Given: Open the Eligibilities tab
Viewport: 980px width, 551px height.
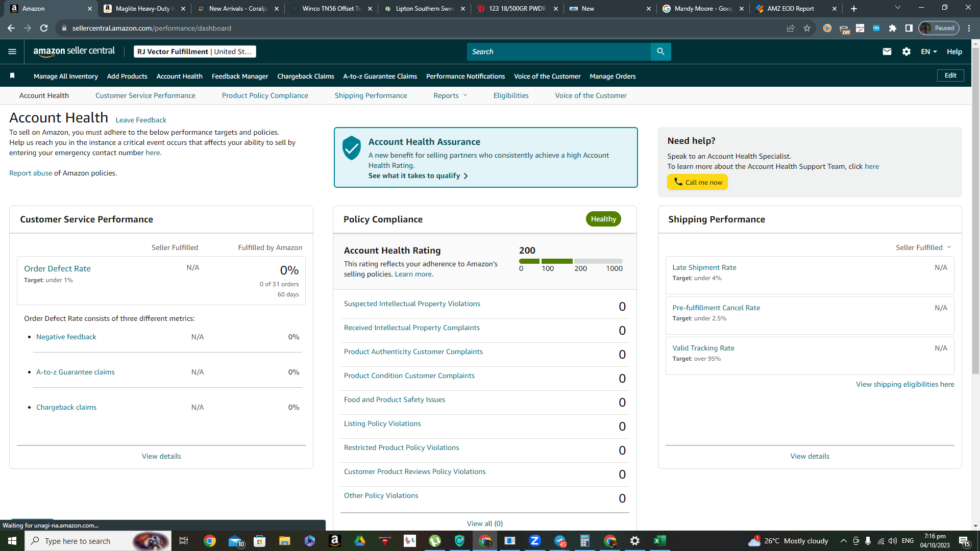Looking at the screenshot, I should (x=511, y=95).
